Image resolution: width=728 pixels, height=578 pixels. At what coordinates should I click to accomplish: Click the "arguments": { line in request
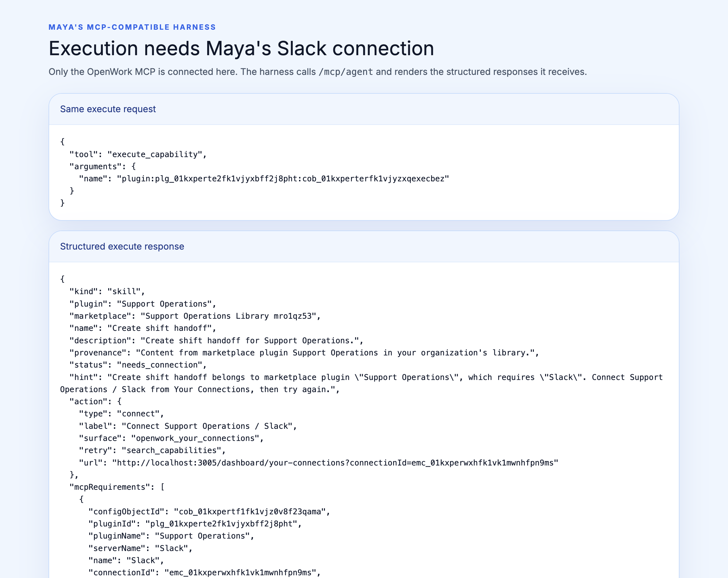point(103,166)
